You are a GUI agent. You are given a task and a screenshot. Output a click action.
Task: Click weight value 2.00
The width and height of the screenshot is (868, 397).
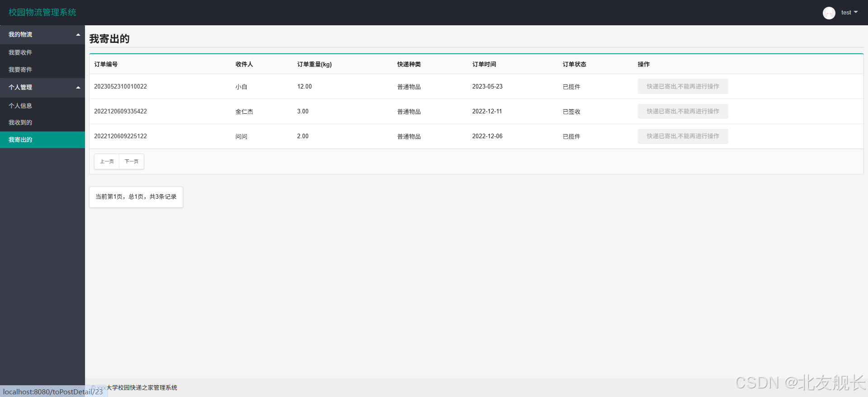coord(303,136)
